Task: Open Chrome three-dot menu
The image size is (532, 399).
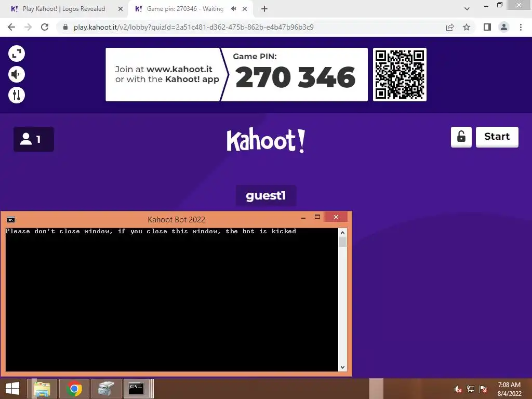Action: point(521,27)
